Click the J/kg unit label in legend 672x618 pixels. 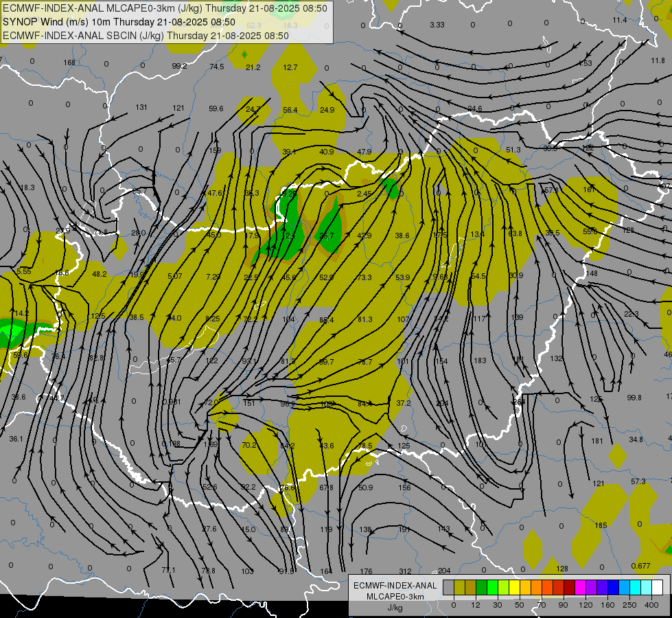point(395,608)
